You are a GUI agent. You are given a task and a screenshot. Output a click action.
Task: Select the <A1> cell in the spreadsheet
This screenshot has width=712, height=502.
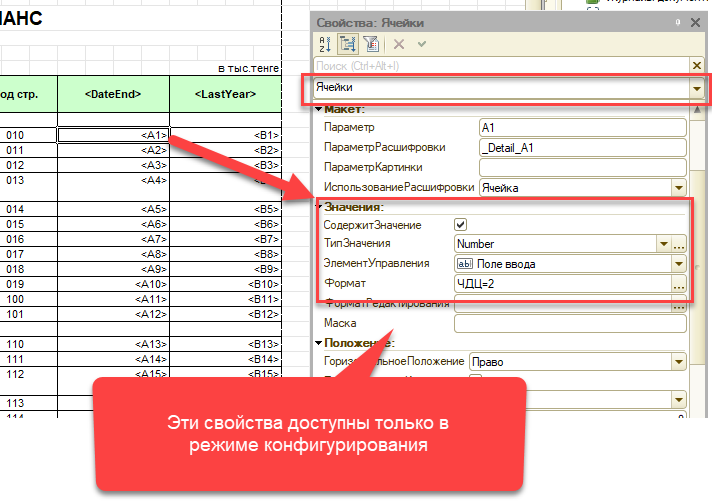113,134
